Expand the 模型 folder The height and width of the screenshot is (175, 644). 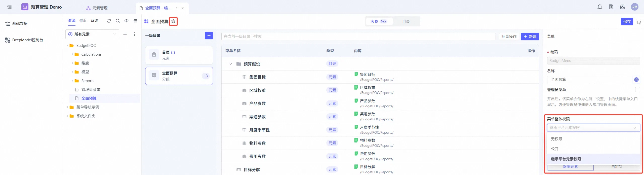pyautogui.click(x=73, y=72)
